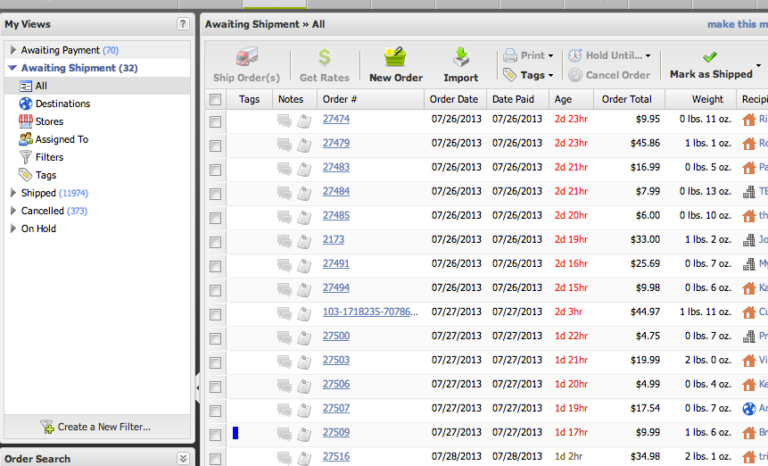Click the New Order basket icon
The image size is (768, 466).
point(394,58)
